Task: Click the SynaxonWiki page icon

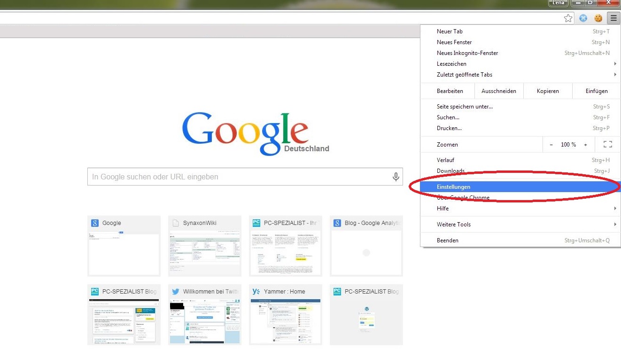Action: (x=176, y=223)
